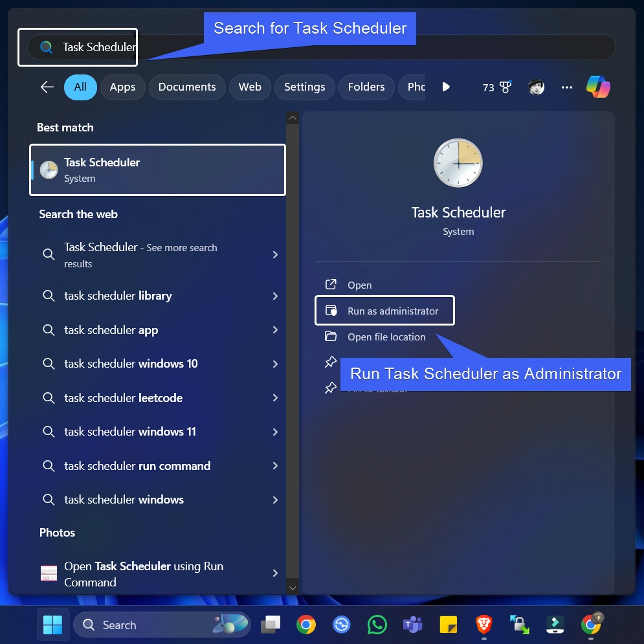
Task: Select 'task scheduler windows 11' suggestion text
Action: point(130,432)
